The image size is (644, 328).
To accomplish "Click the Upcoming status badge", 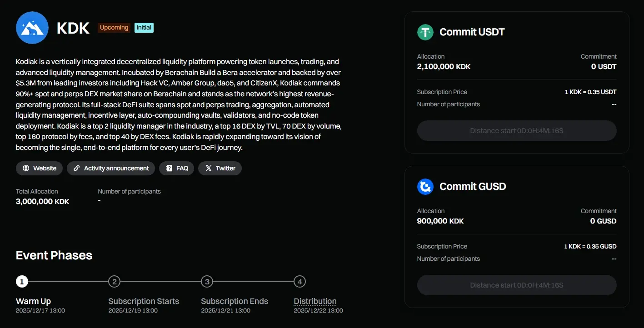I will [114, 28].
